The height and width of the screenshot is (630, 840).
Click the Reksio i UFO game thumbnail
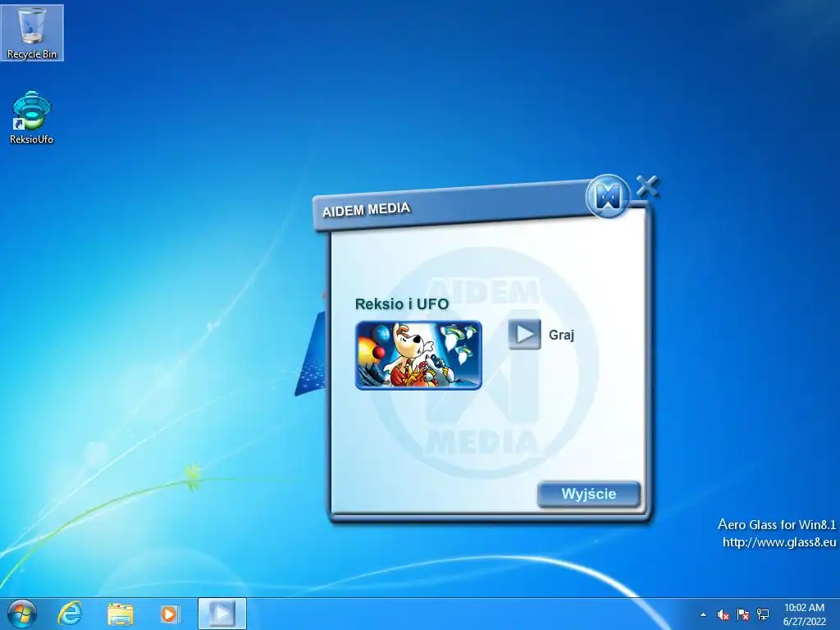[418, 355]
